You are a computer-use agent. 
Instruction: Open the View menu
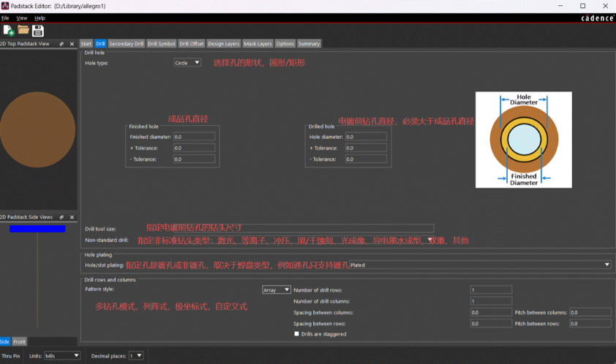pos(22,18)
